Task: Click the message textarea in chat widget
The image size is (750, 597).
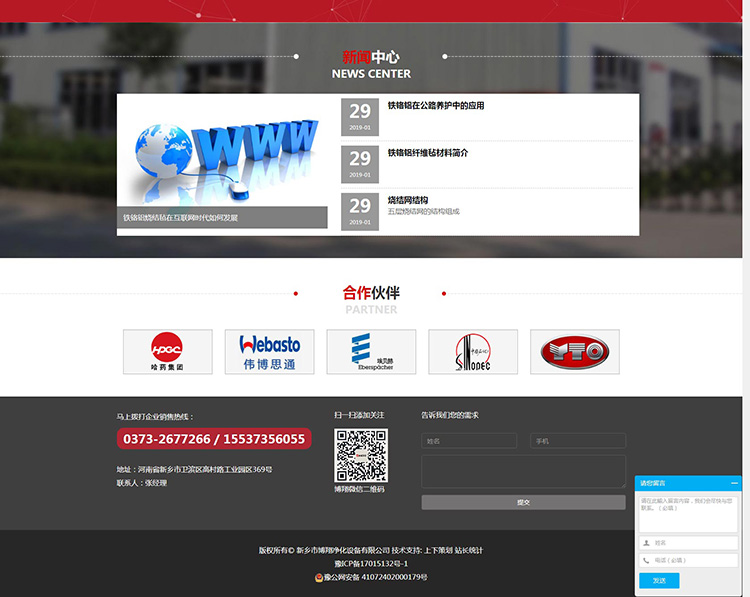Action: tap(688, 512)
